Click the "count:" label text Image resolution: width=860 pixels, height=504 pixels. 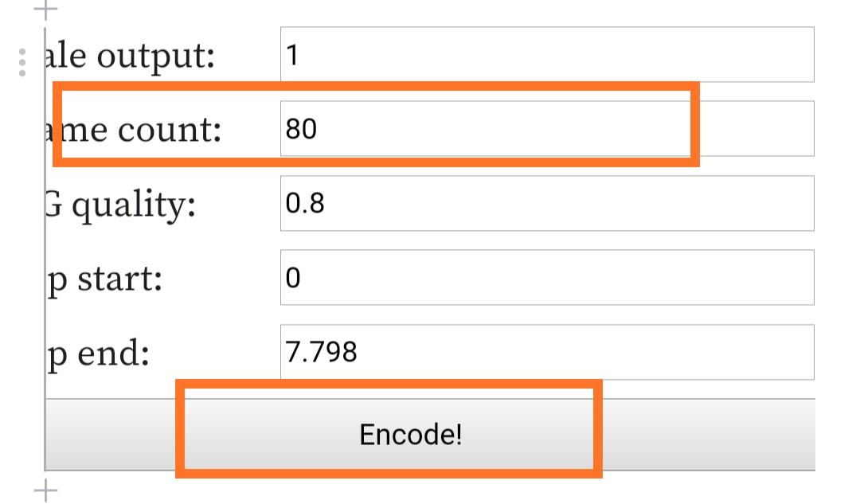click(x=170, y=131)
